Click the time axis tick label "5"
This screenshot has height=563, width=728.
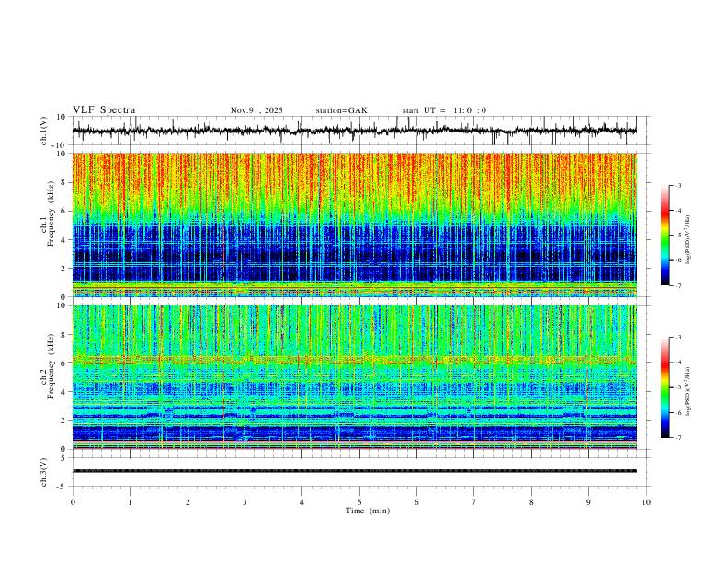click(359, 502)
